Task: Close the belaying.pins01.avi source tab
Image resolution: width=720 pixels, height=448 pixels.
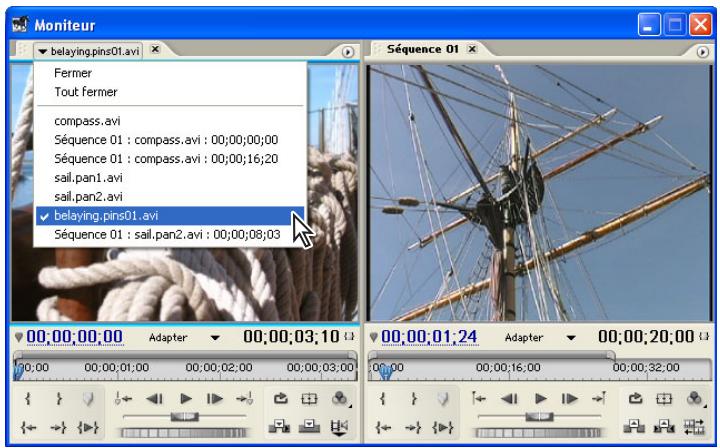Action: pyautogui.click(x=155, y=49)
